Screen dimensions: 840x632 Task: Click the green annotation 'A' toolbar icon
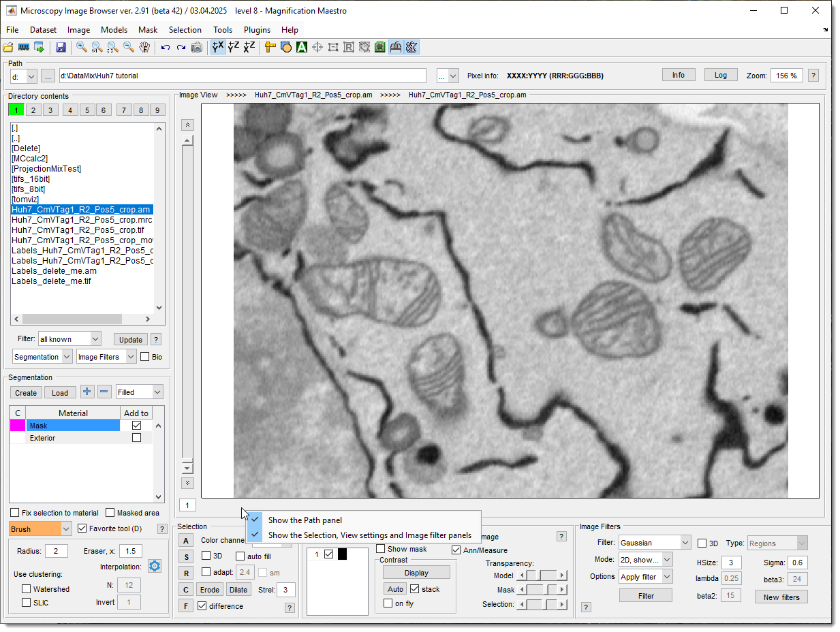click(x=301, y=47)
